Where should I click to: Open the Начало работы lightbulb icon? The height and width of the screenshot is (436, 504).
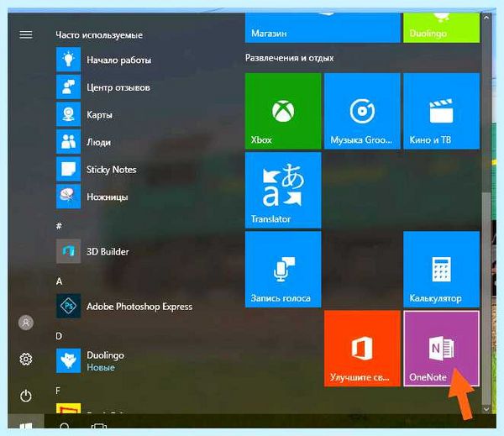pos(68,60)
